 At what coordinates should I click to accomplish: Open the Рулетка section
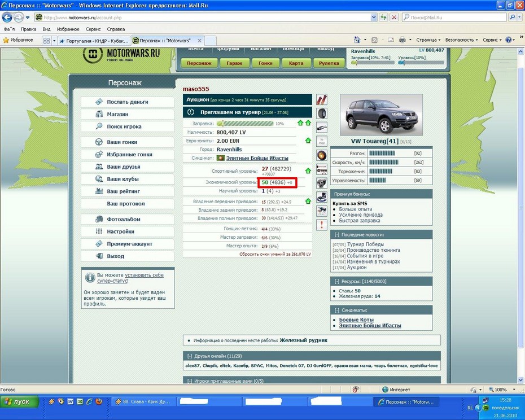[329, 63]
